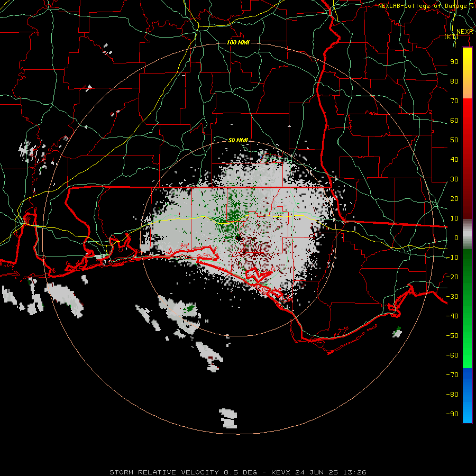Click the 90 value on the velocity scale

(x=454, y=62)
